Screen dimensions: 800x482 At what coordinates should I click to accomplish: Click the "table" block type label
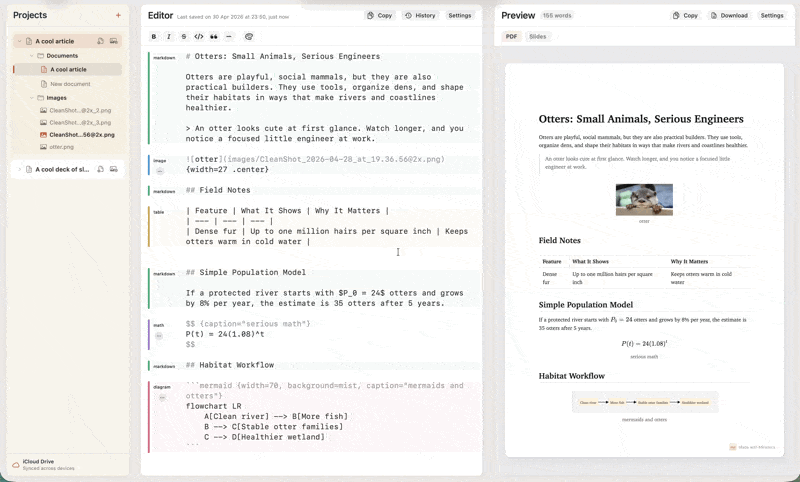pos(159,212)
